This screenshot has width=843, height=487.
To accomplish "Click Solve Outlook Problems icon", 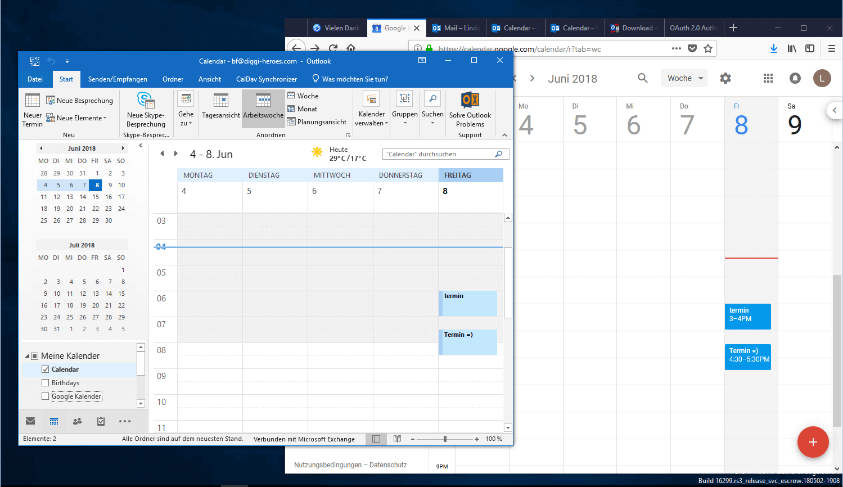I will (x=470, y=110).
